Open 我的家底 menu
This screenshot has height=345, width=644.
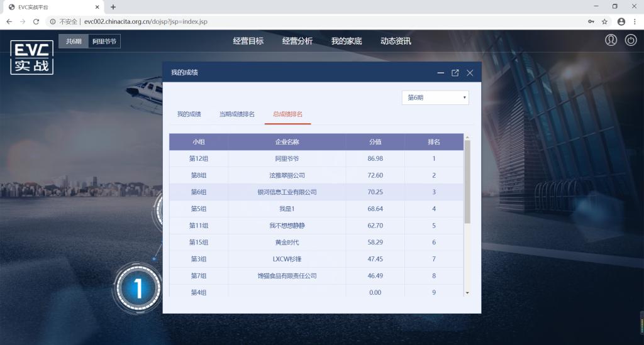(x=347, y=41)
